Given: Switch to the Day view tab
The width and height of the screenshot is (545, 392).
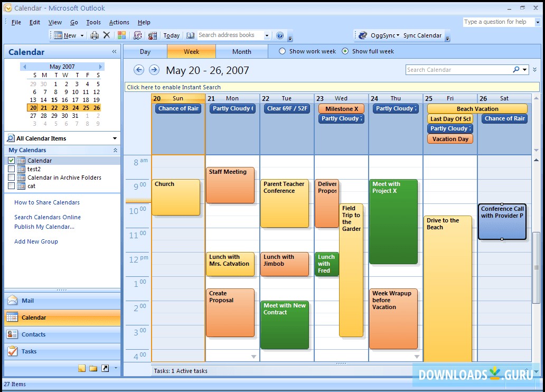Looking at the screenshot, I should coord(145,52).
